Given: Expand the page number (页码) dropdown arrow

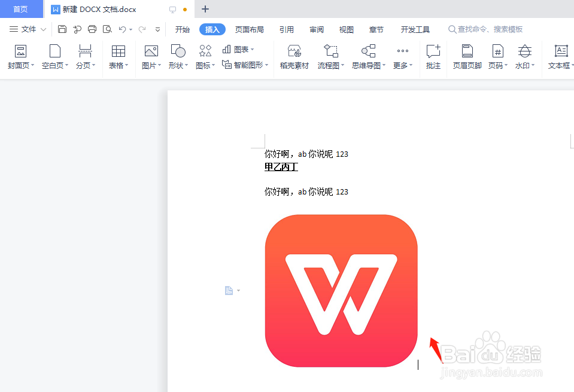Looking at the screenshot, I should 506,65.
